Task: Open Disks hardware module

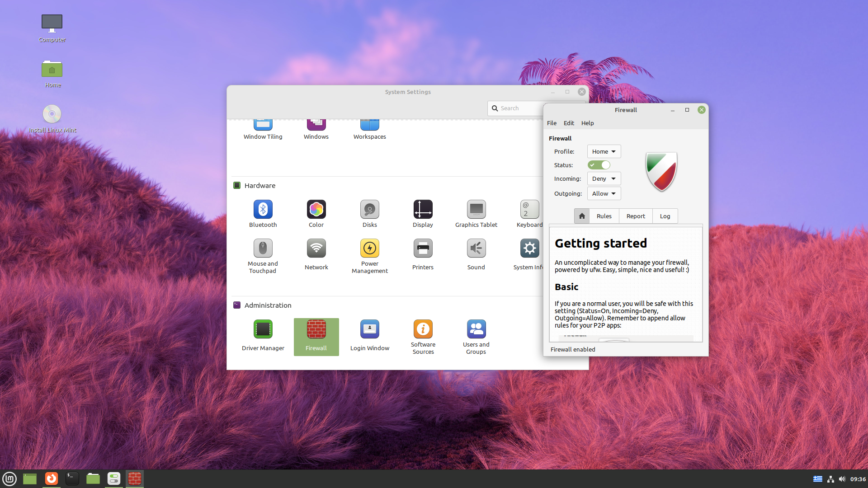Action: [369, 210]
